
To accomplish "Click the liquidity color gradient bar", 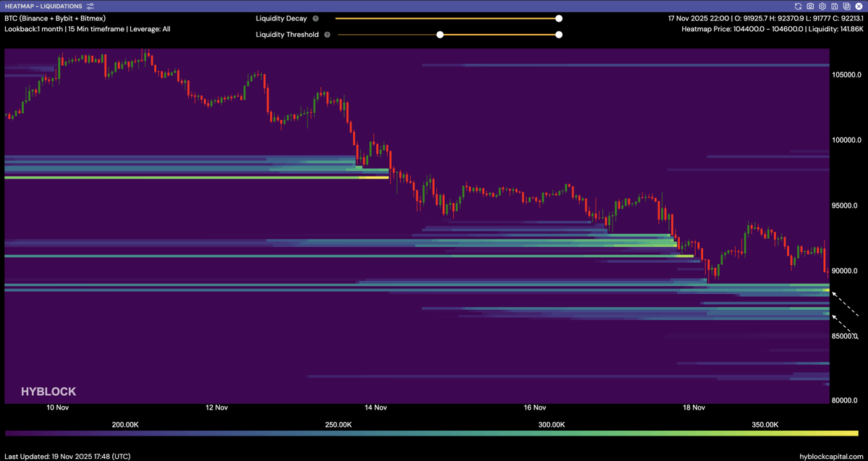I will click(431, 433).
